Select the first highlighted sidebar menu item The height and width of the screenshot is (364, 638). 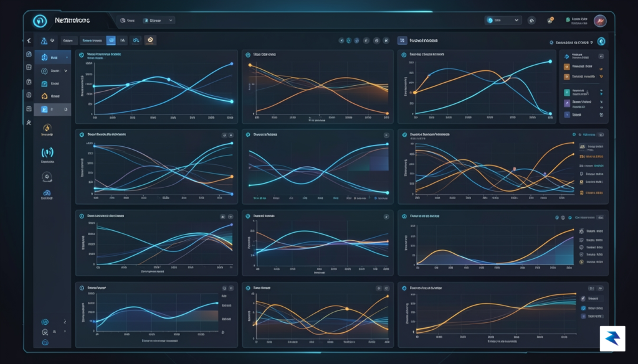point(52,57)
